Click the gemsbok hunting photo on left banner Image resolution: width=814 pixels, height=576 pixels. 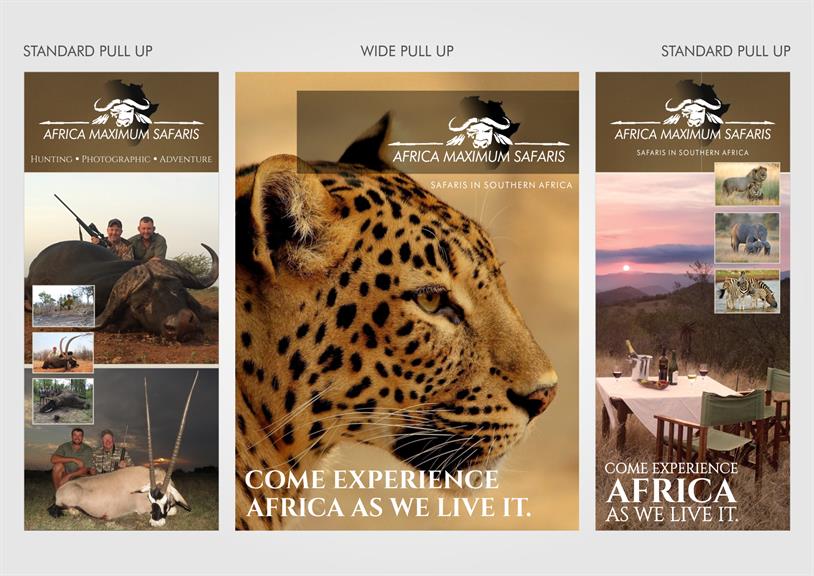[x=121, y=449]
